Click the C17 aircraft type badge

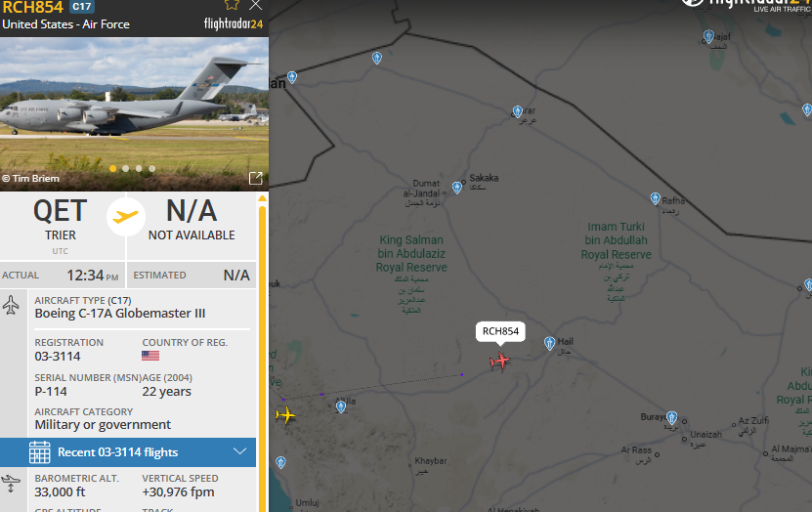pyautogui.click(x=82, y=7)
